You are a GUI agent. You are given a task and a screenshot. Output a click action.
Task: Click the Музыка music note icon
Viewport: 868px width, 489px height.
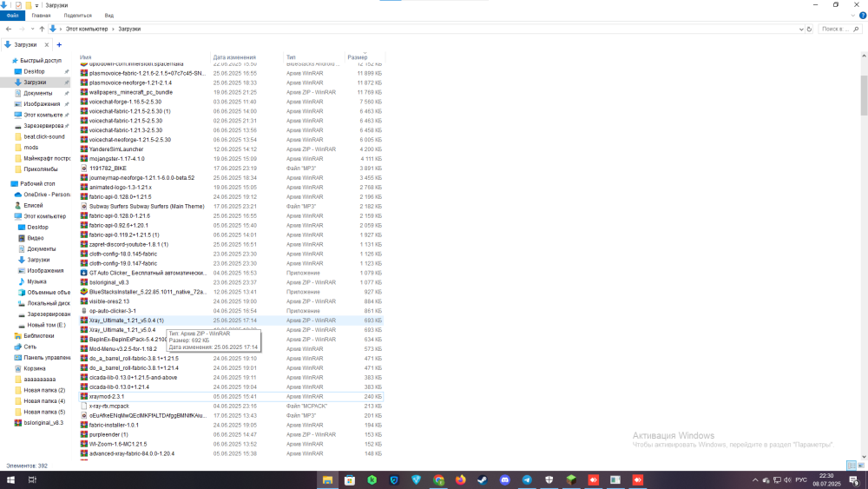pos(22,281)
